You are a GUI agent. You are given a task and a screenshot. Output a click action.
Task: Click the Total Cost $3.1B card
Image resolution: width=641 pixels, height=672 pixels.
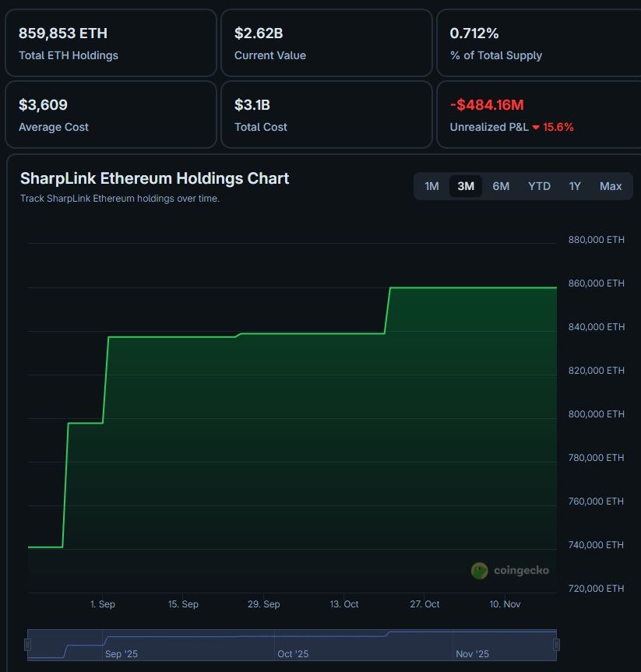tap(326, 114)
